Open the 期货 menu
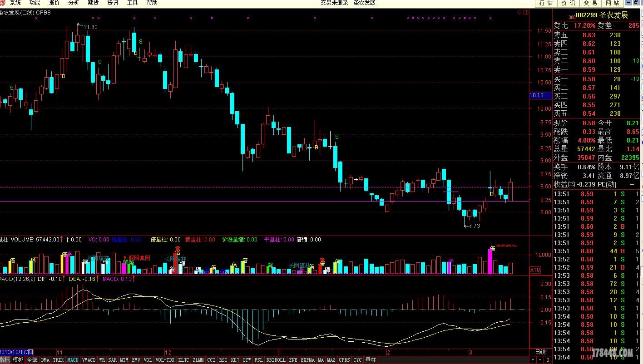 pos(93,3)
